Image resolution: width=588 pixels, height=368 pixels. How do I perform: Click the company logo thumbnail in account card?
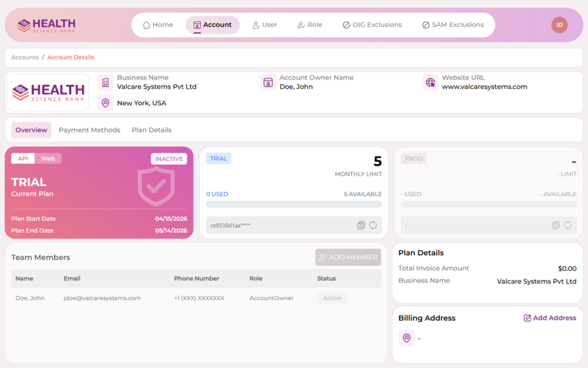(48, 93)
